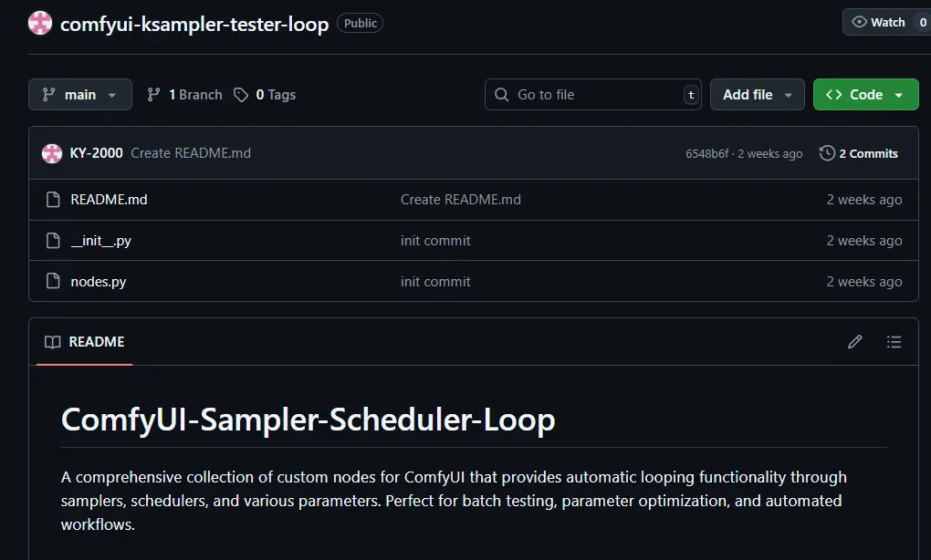
Task: Click the Public visibility badge
Action: [360, 23]
